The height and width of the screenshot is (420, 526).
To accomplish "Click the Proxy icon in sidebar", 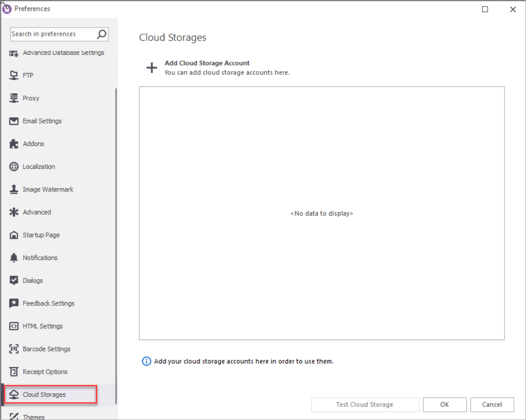I will [x=14, y=98].
